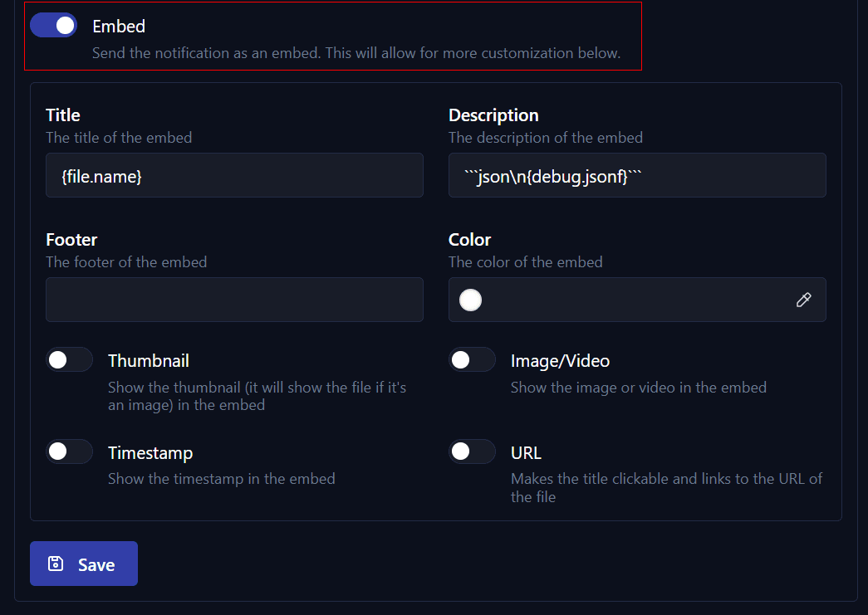Viewport: 868px width, 615px height.
Task: Switch on the URL toggle
Action: 472,452
